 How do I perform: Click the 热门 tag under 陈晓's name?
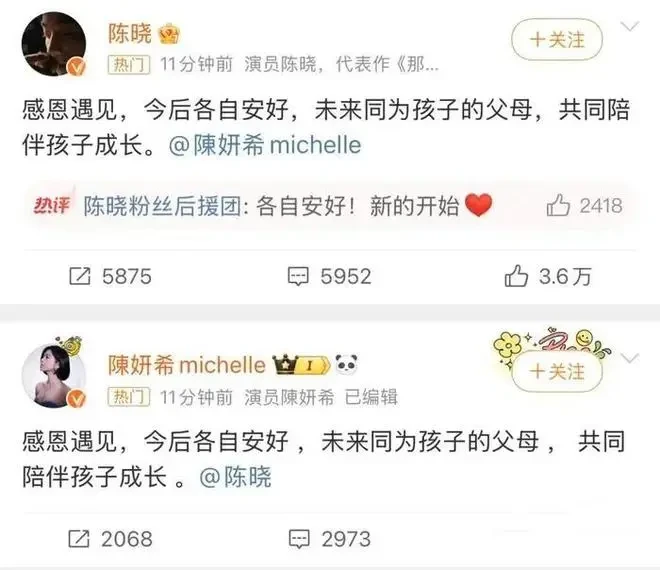pos(129,65)
